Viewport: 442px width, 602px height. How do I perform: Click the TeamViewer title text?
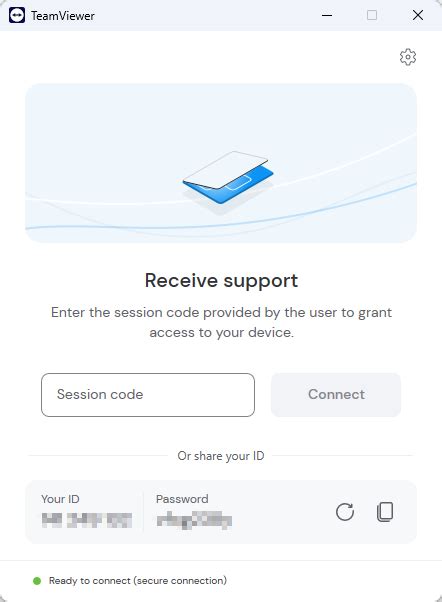tap(63, 16)
